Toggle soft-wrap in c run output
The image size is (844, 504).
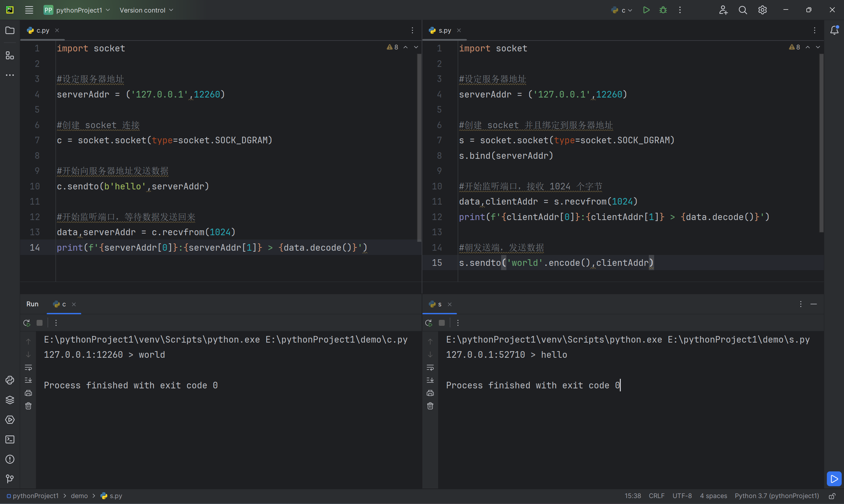[28, 368]
